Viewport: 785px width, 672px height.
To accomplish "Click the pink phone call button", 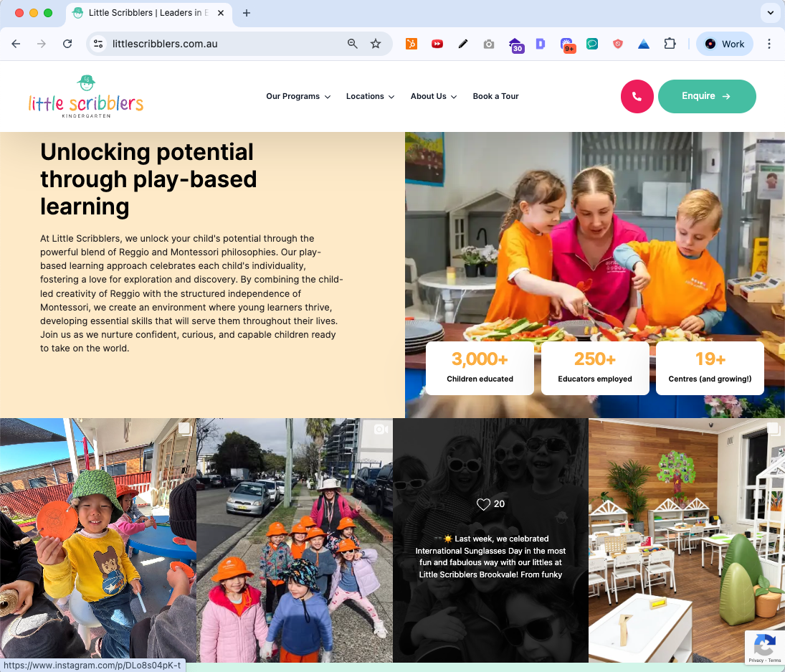I will [637, 96].
